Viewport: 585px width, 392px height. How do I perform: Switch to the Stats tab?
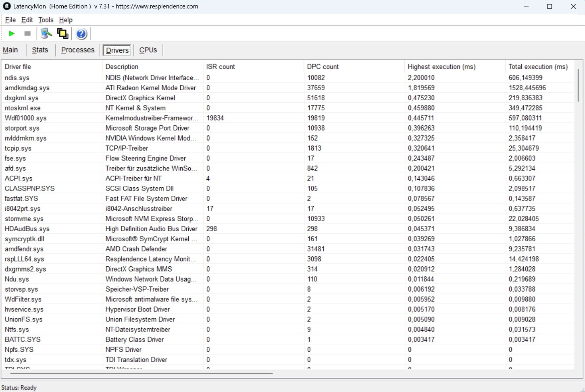click(x=40, y=50)
